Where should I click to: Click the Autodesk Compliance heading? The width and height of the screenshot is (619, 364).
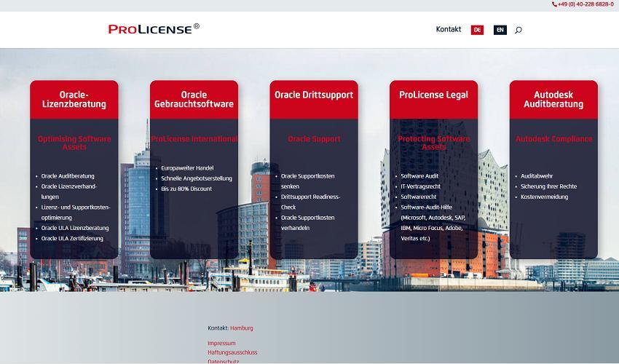[x=553, y=139]
